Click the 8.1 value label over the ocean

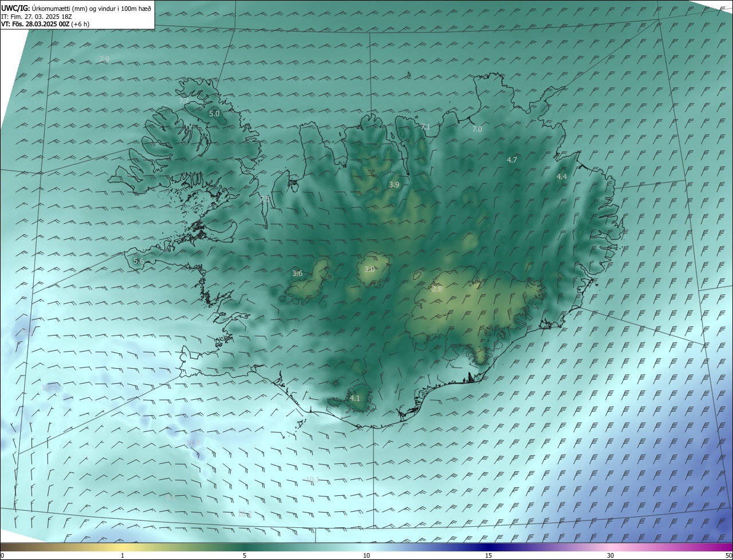(171, 498)
